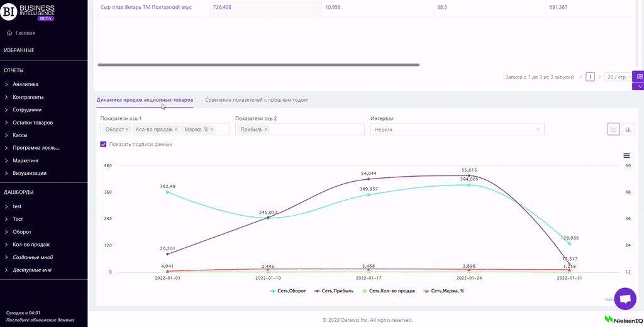Viewport: 644px width, 327px height.
Task: Click page 1 pagination button
Action: point(590,77)
